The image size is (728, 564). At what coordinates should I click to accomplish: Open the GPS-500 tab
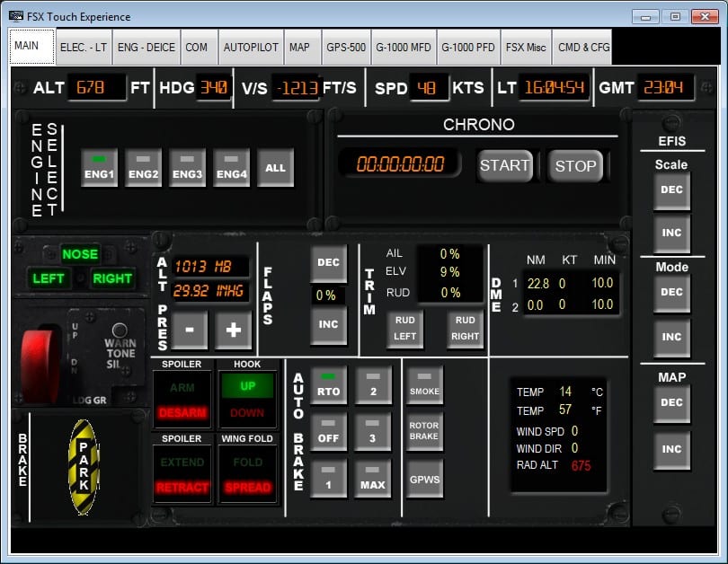point(346,48)
